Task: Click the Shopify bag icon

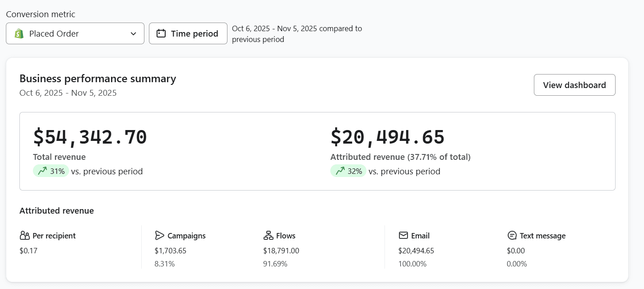Action: click(x=19, y=34)
